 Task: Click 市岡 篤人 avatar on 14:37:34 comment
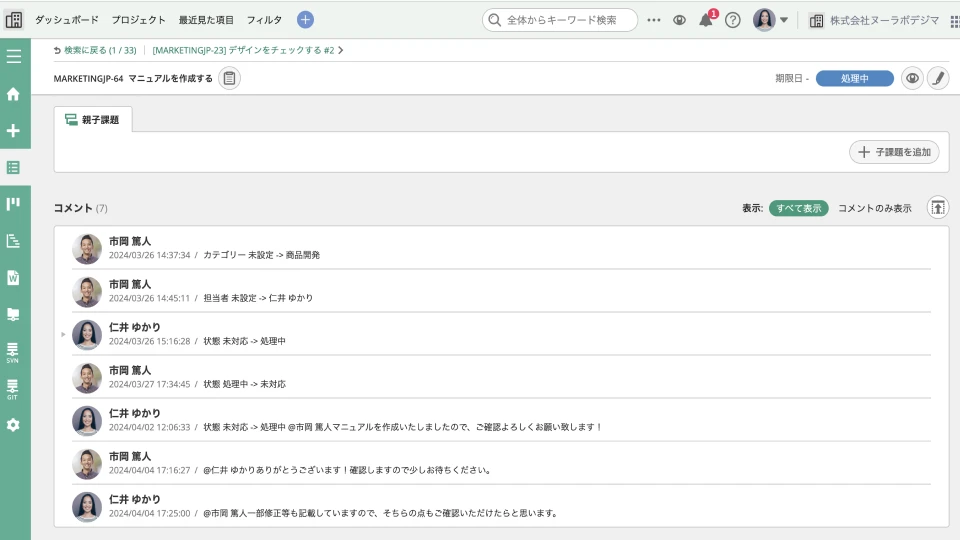coord(87,249)
